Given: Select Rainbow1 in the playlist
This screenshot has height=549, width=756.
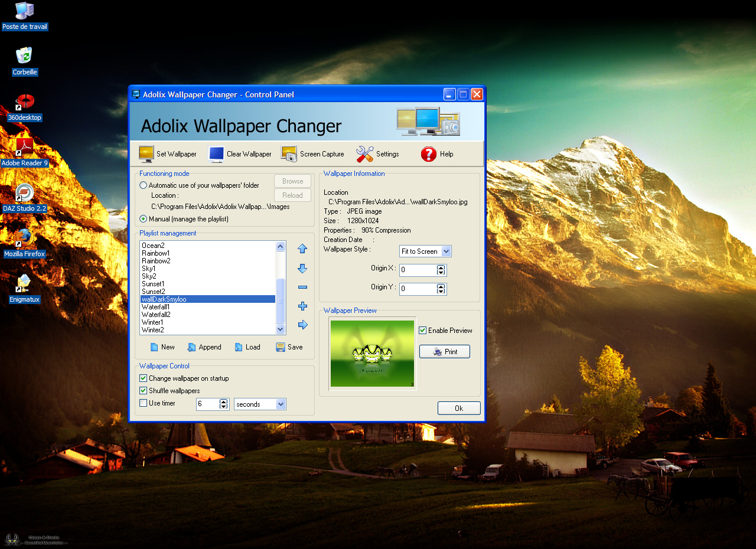Looking at the screenshot, I should click(x=208, y=253).
